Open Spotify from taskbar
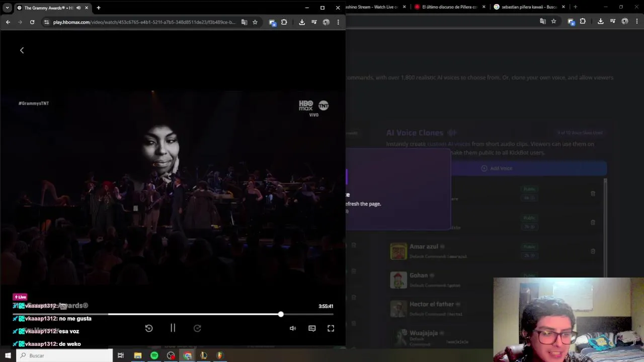 pos(154,355)
